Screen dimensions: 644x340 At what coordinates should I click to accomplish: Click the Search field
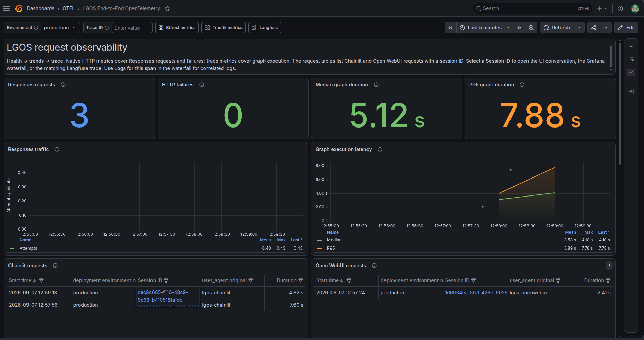pos(532,8)
